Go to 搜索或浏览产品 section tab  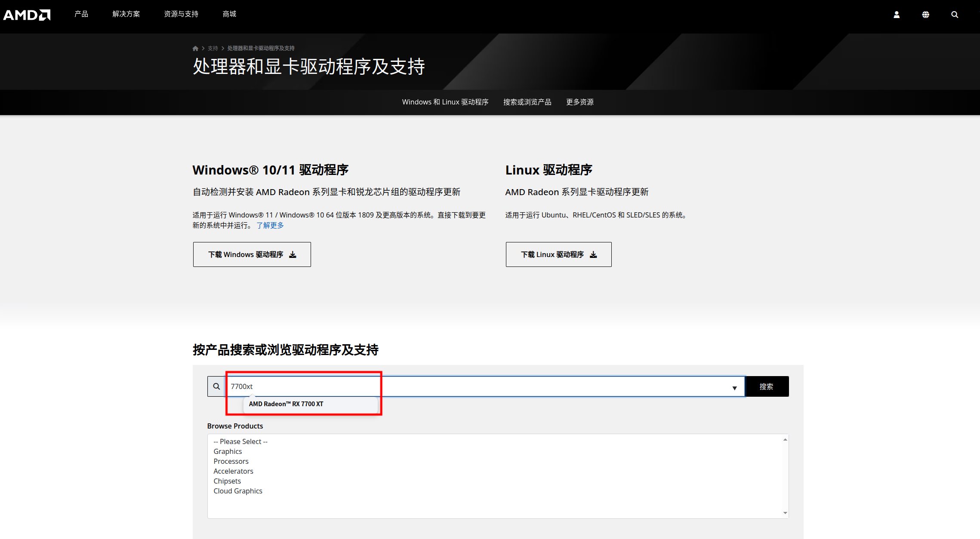pyautogui.click(x=527, y=102)
